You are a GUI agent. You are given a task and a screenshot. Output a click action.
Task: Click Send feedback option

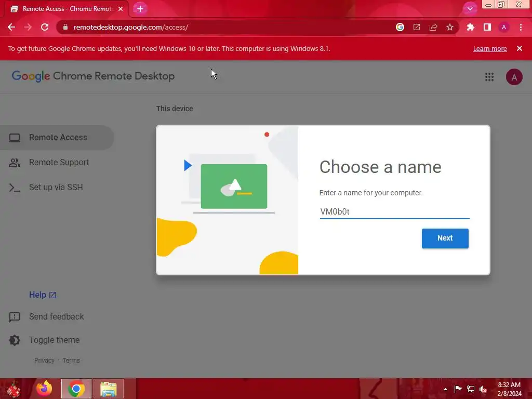(46, 316)
